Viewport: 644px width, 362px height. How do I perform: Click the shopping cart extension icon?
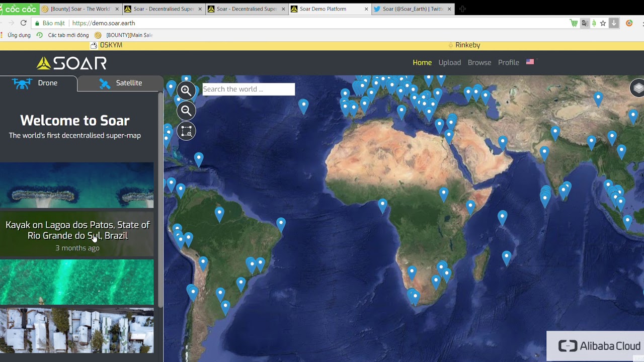pyautogui.click(x=574, y=23)
